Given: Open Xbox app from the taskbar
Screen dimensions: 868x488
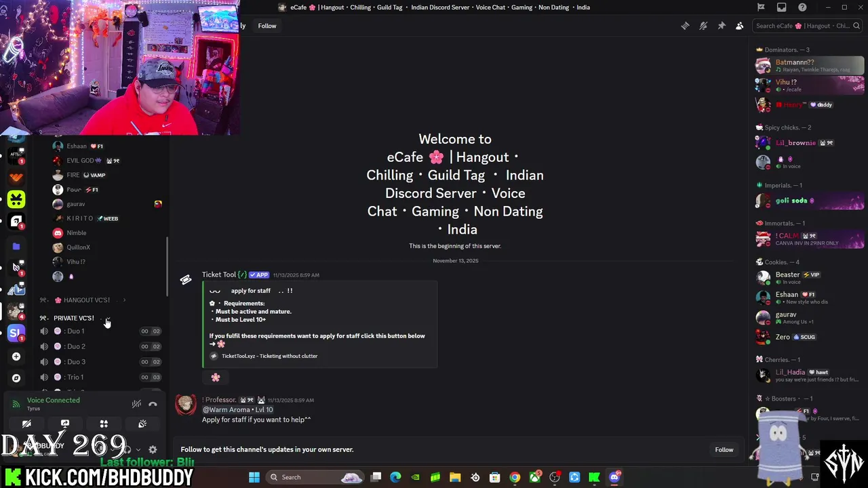Looking at the screenshot, I should [535, 477].
